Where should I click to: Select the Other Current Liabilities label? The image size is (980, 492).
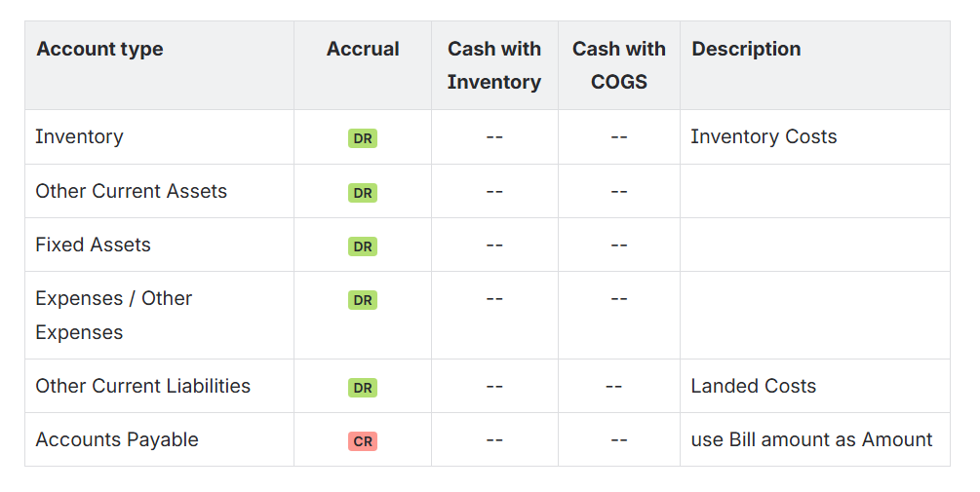pos(142,386)
